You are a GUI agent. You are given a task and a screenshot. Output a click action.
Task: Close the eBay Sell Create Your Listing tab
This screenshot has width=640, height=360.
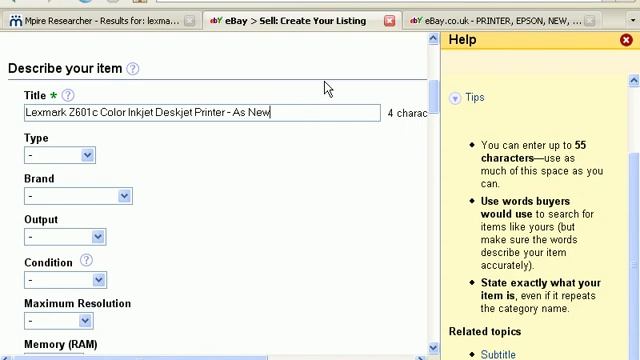tap(389, 21)
